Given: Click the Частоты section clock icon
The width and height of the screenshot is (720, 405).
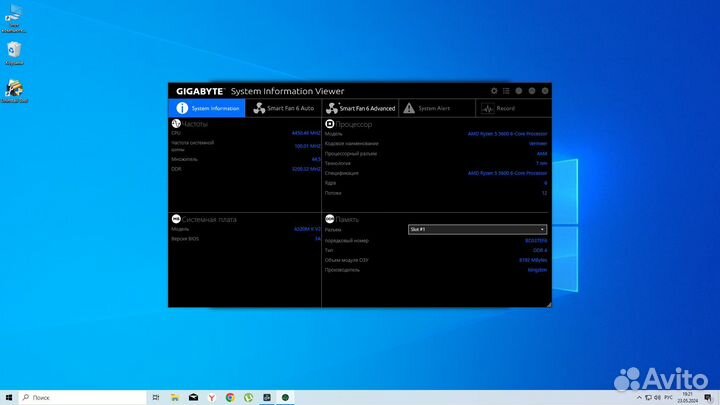Looking at the screenshot, I should [176, 124].
